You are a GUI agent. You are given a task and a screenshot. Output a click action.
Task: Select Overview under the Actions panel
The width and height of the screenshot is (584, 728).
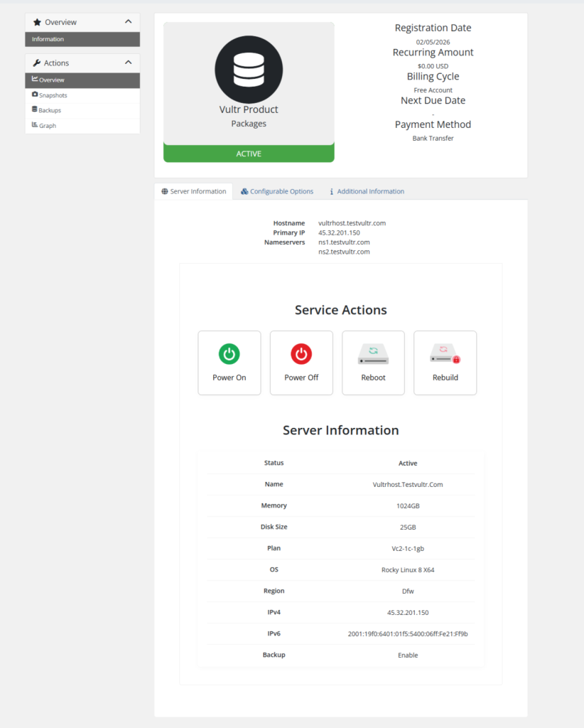point(82,80)
